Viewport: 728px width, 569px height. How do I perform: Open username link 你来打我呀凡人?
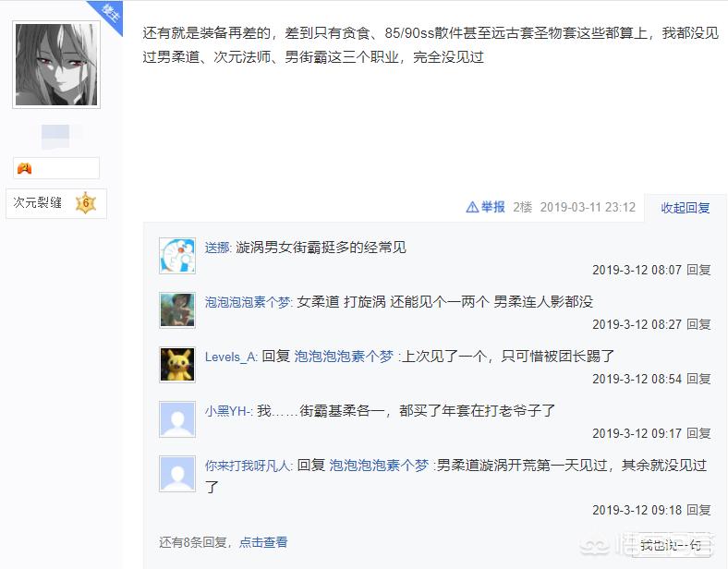249,465
